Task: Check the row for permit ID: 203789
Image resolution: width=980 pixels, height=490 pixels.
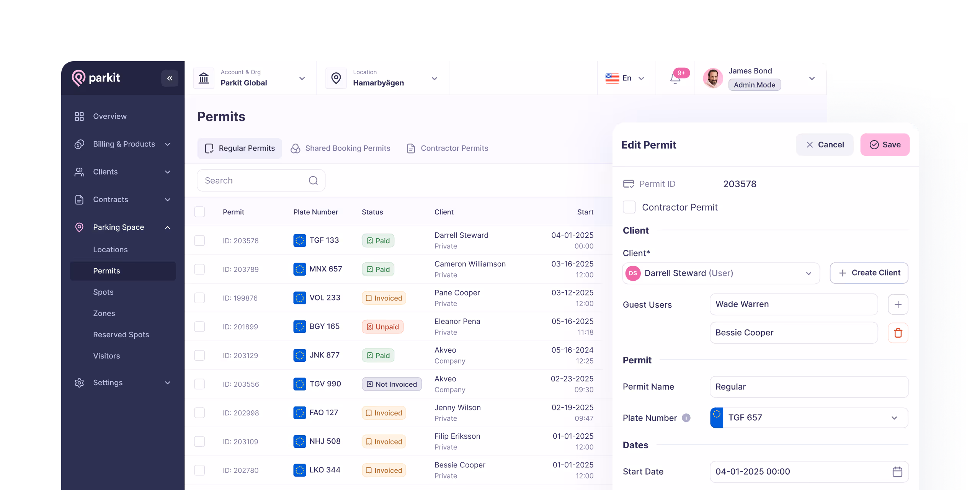Action: point(199,269)
